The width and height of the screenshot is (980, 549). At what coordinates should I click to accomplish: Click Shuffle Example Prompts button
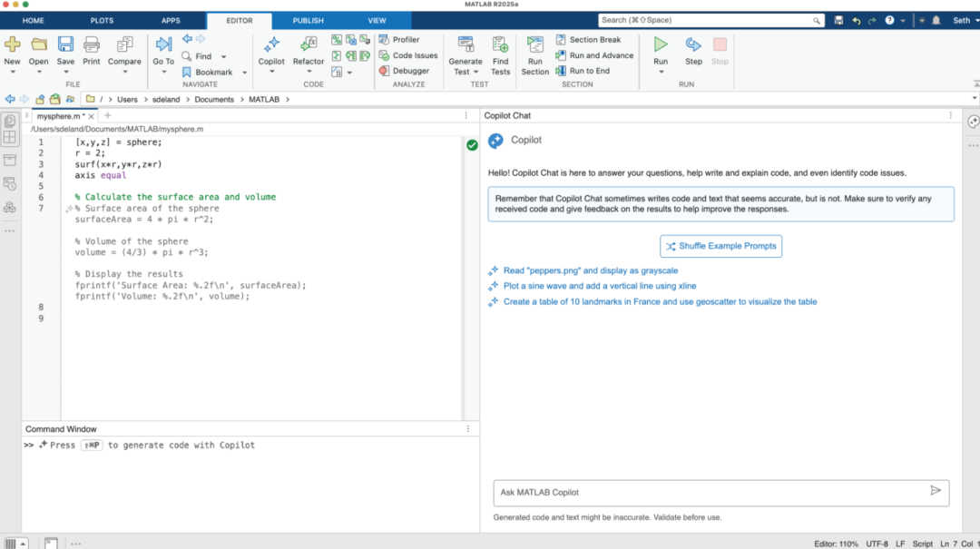[x=720, y=246]
